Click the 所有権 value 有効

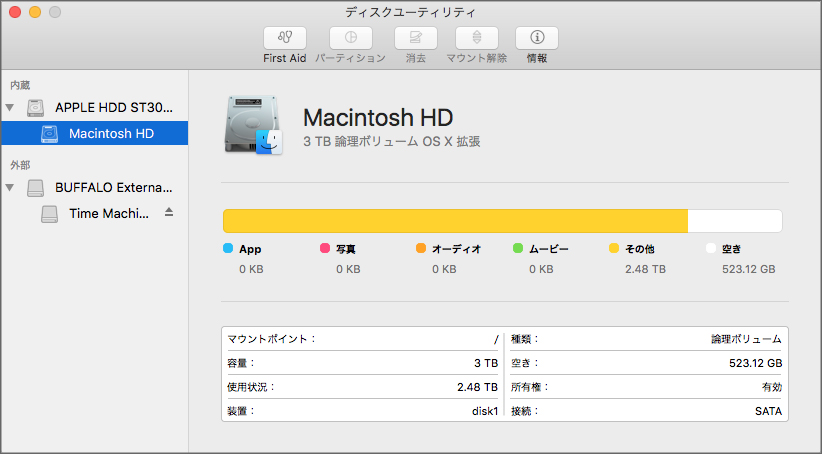772,387
